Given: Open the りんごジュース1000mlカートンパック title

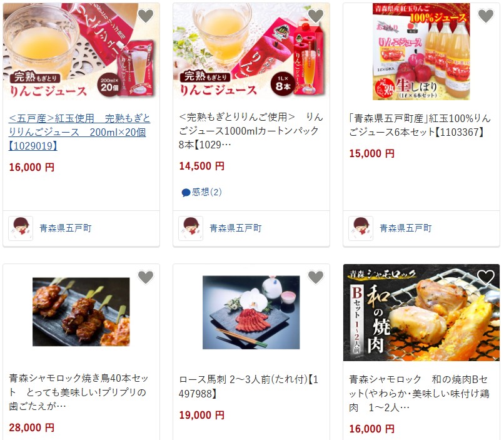Looking at the screenshot, I should pyautogui.click(x=251, y=131).
